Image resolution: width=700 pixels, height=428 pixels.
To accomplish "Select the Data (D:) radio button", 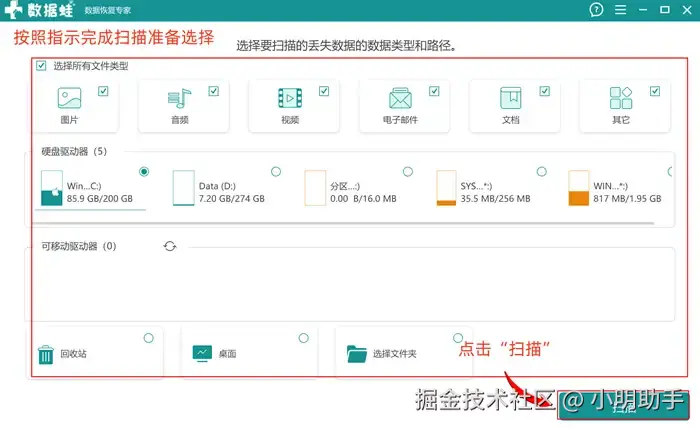I will pyautogui.click(x=276, y=171).
